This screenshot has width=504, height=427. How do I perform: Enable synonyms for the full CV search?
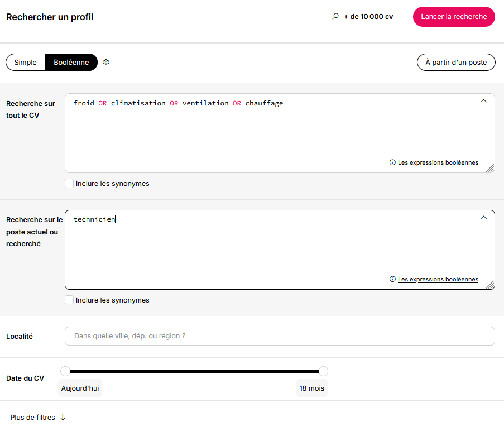coord(69,184)
